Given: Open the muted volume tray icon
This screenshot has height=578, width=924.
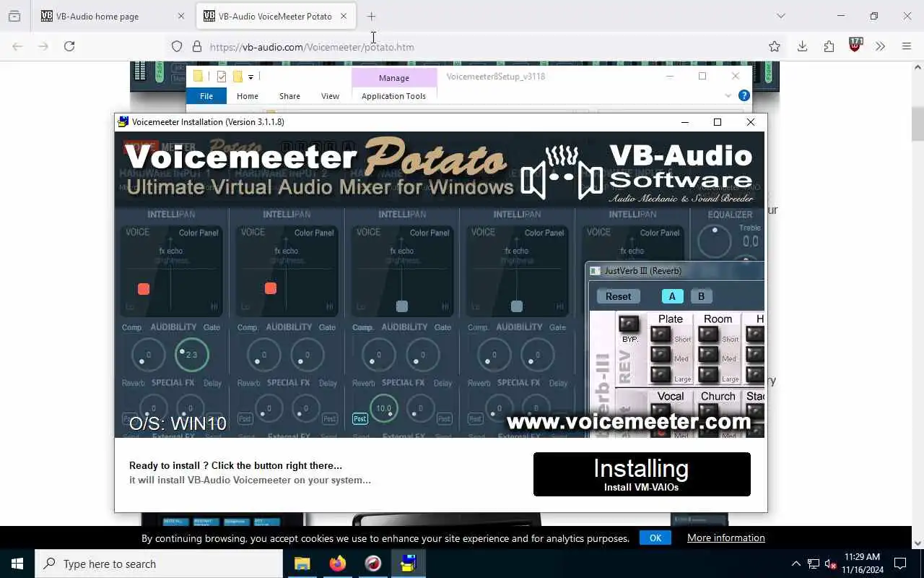Looking at the screenshot, I should point(831,564).
